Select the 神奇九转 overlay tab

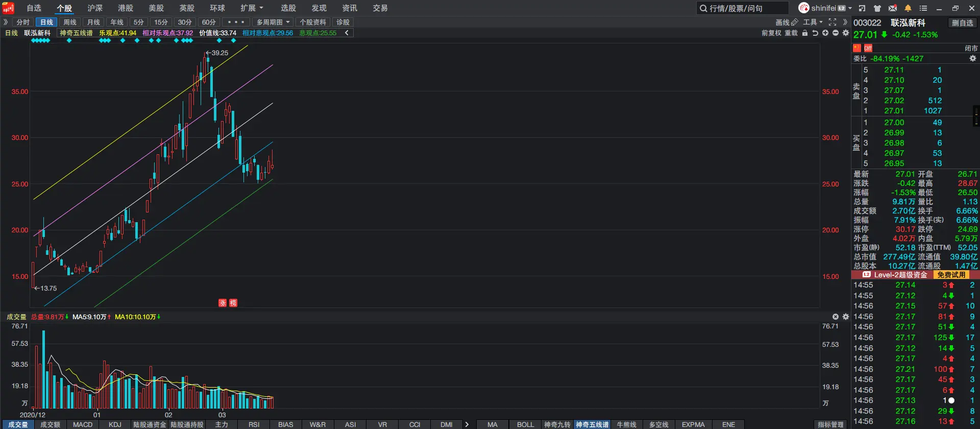click(x=557, y=424)
